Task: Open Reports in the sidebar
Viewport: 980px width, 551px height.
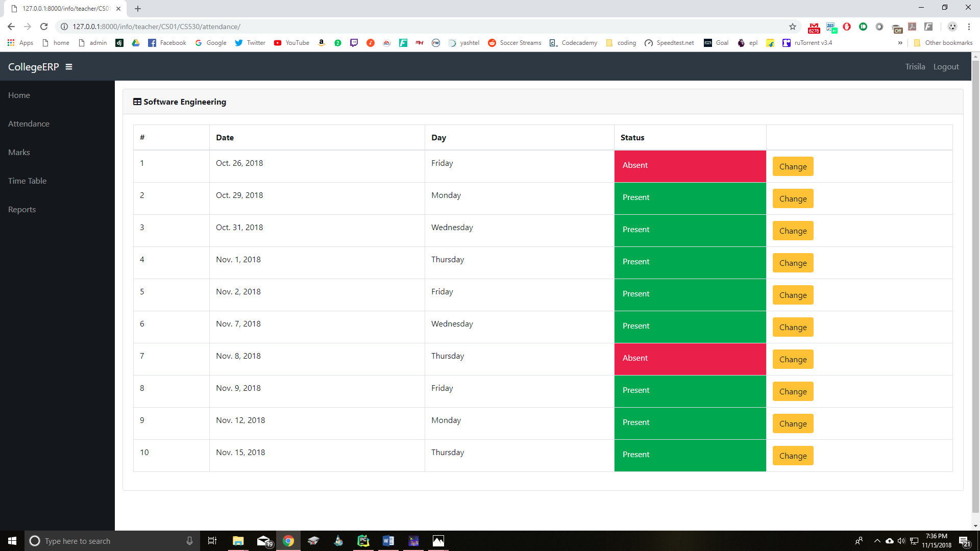Action: 22,209
